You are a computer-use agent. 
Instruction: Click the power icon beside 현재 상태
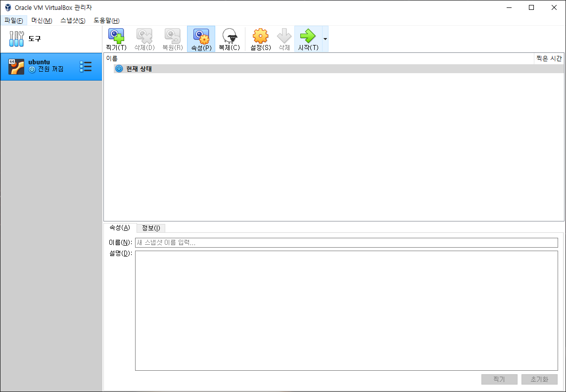[119, 69]
